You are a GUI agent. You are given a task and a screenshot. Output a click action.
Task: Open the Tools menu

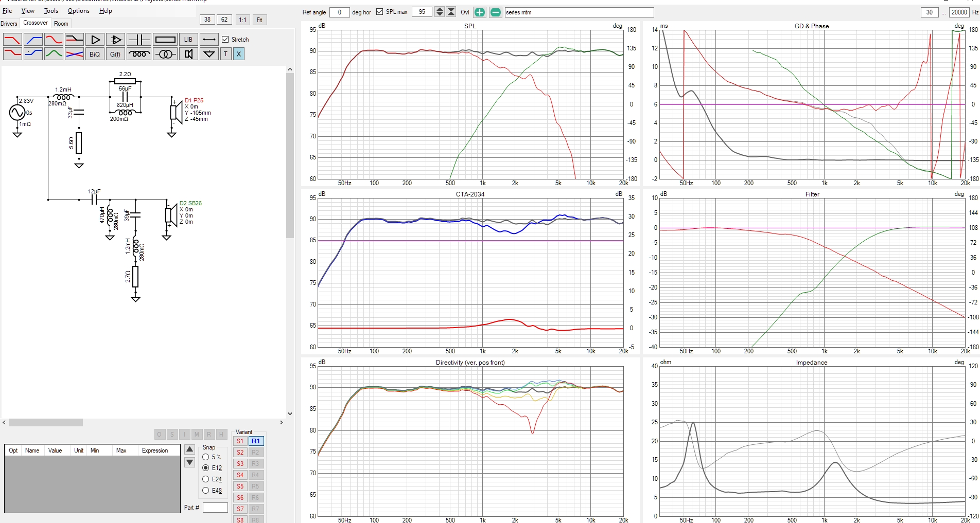tap(51, 11)
